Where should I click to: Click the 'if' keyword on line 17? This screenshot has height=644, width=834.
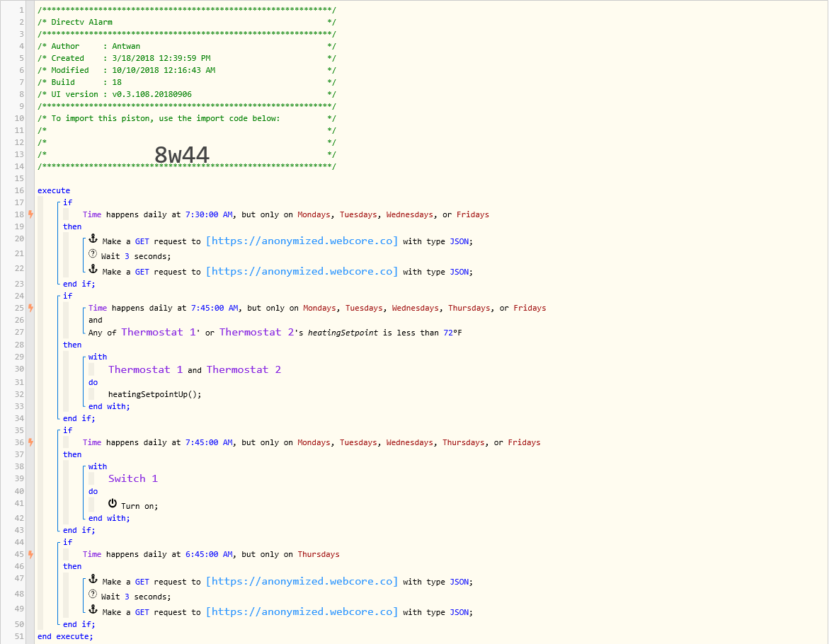tap(67, 202)
